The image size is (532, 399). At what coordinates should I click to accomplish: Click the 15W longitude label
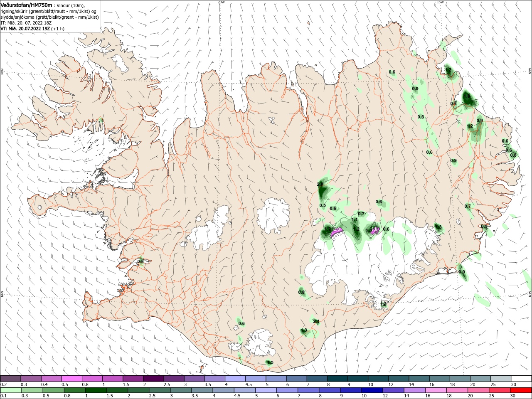coord(440,2)
